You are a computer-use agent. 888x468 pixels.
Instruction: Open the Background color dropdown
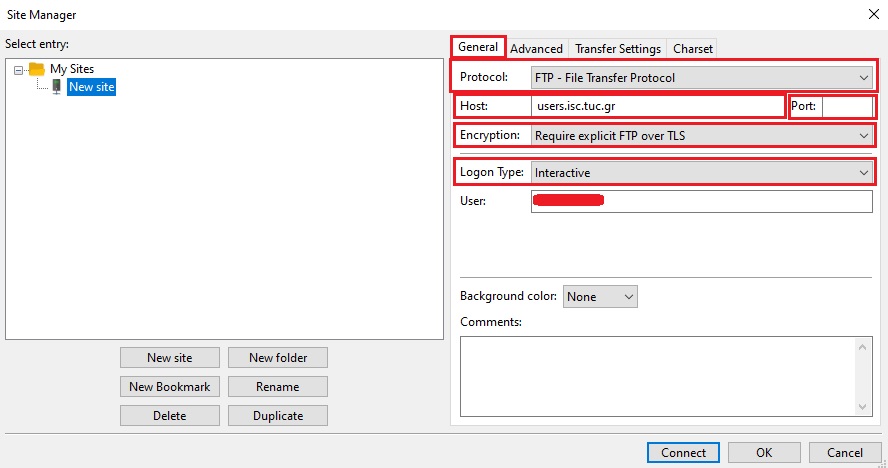[600, 297]
